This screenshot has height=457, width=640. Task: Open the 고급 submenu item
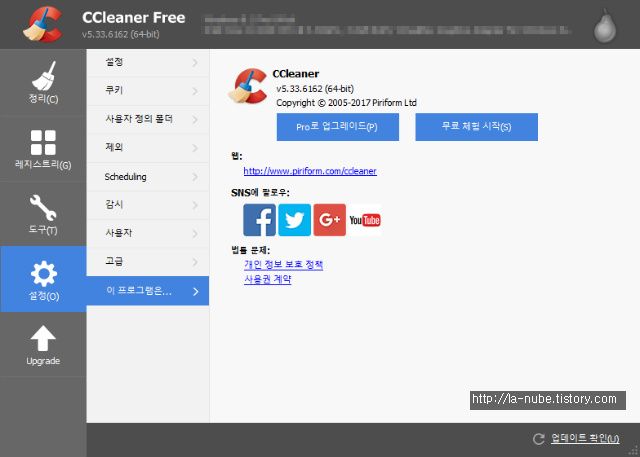(x=148, y=262)
